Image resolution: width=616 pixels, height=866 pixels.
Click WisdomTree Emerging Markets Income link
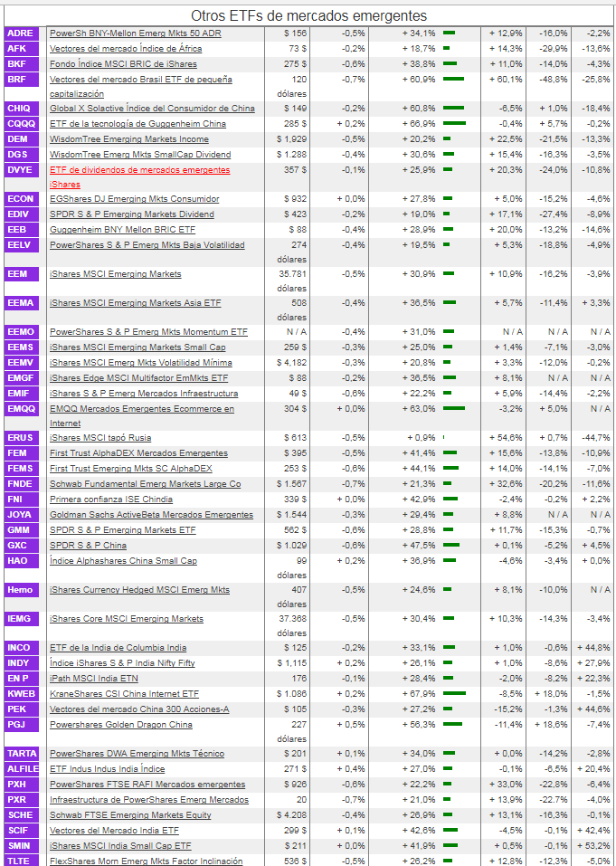128,138
